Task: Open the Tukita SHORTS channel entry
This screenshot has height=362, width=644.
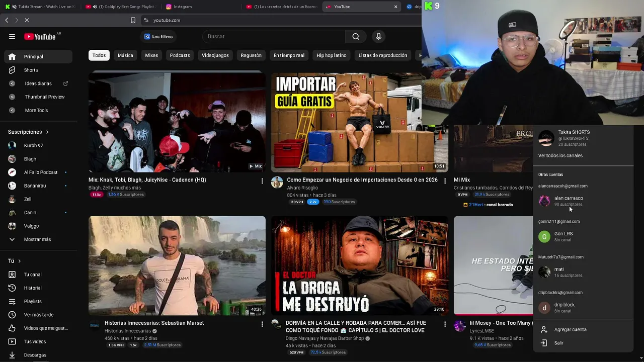Action: coord(583,138)
